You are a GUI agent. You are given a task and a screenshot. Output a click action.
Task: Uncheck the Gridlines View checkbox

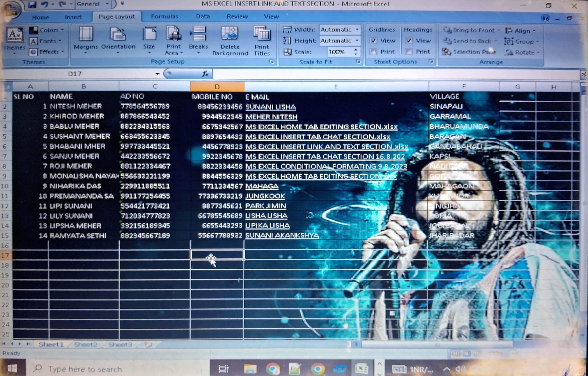click(x=373, y=41)
